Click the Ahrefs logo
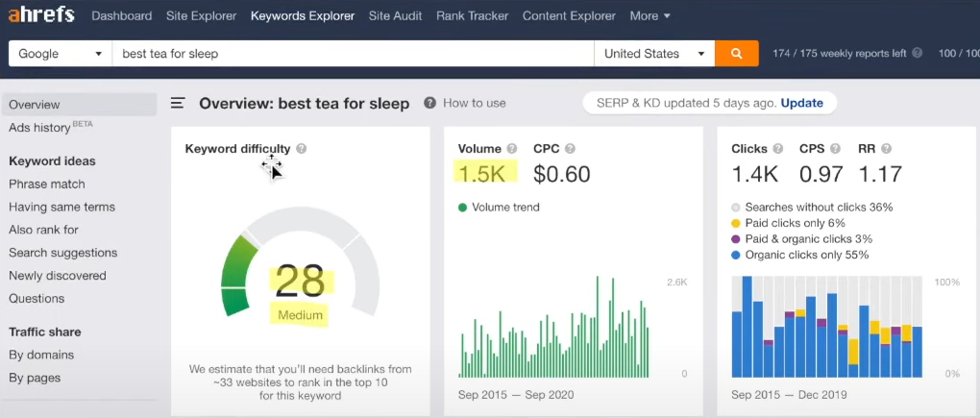The width and height of the screenshot is (980, 418). tap(42, 15)
